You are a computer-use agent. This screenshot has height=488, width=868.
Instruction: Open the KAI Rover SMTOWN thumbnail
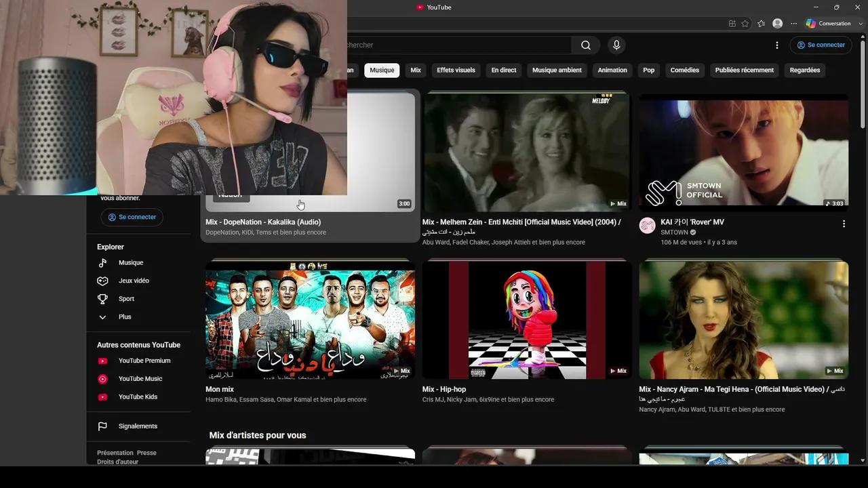pyautogui.click(x=744, y=152)
